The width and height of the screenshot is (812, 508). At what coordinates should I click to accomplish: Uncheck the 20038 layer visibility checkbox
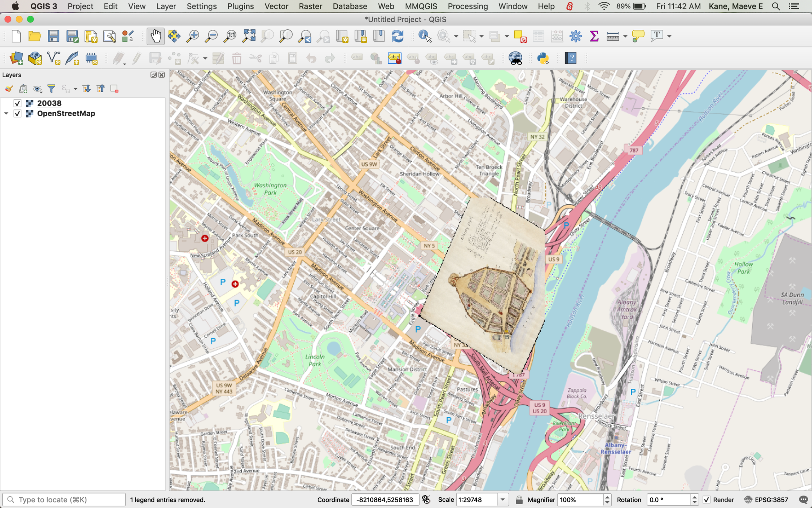pos(17,103)
